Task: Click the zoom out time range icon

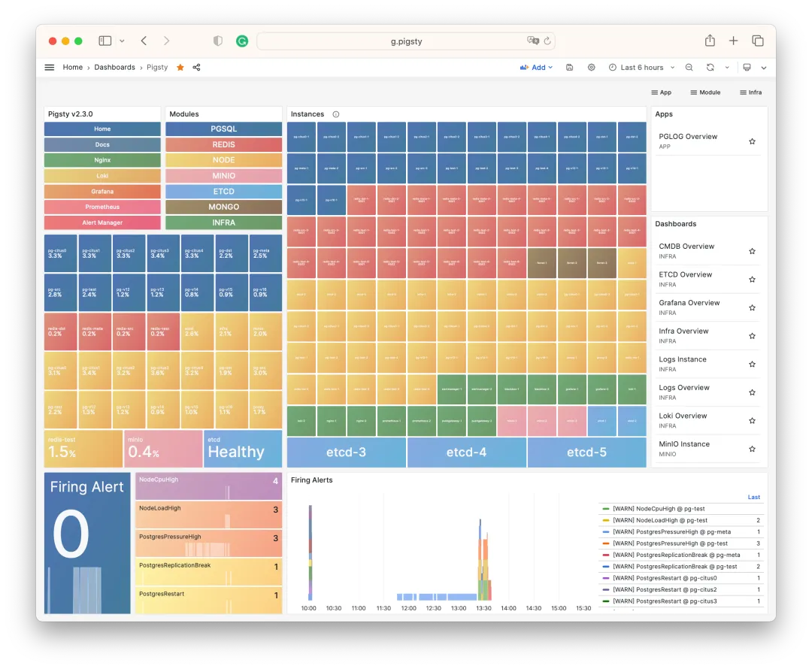Action: coord(689,68)
